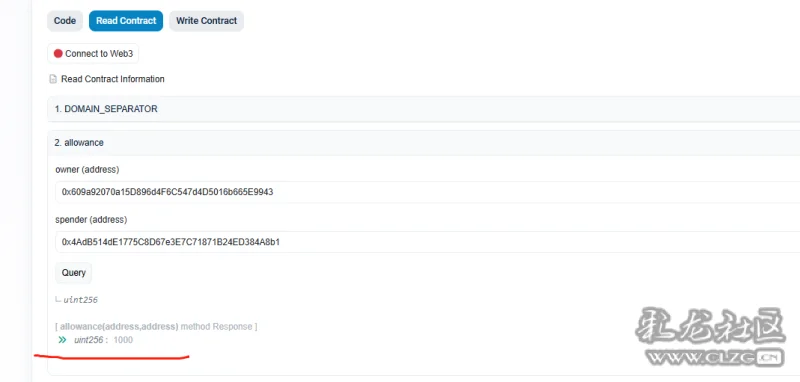Click the spender (address) input field
Screen dimensions: 800x382
pyautogui.click(x=428, y=242)
